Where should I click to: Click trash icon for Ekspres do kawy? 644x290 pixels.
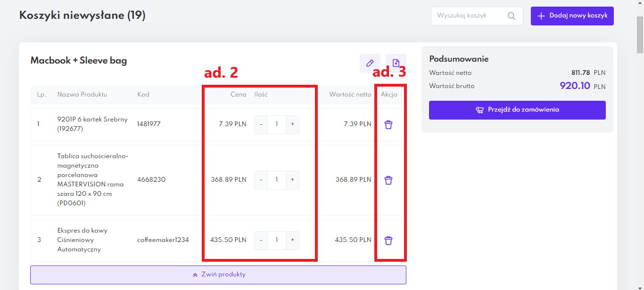[x=388, y=241]
